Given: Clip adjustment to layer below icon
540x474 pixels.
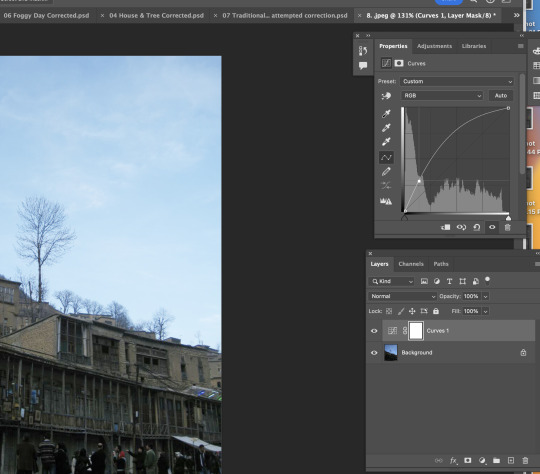Looking at the screenshot, I should (x=445, y=227).
